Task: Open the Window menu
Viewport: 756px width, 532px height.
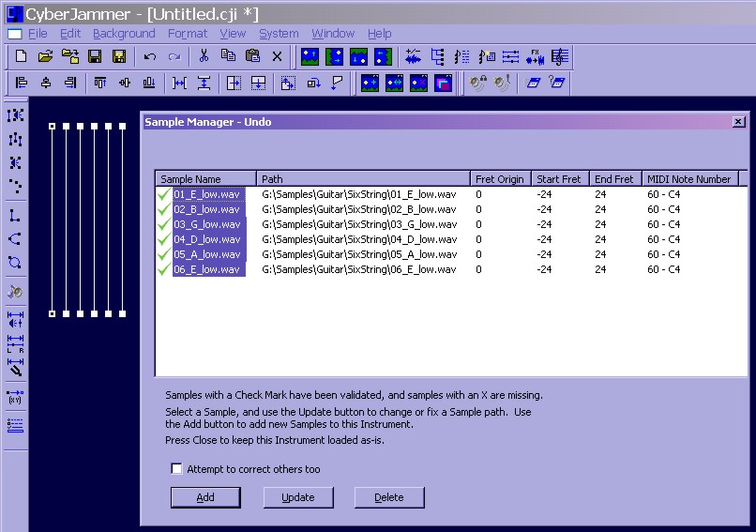Action: [333, 33]
